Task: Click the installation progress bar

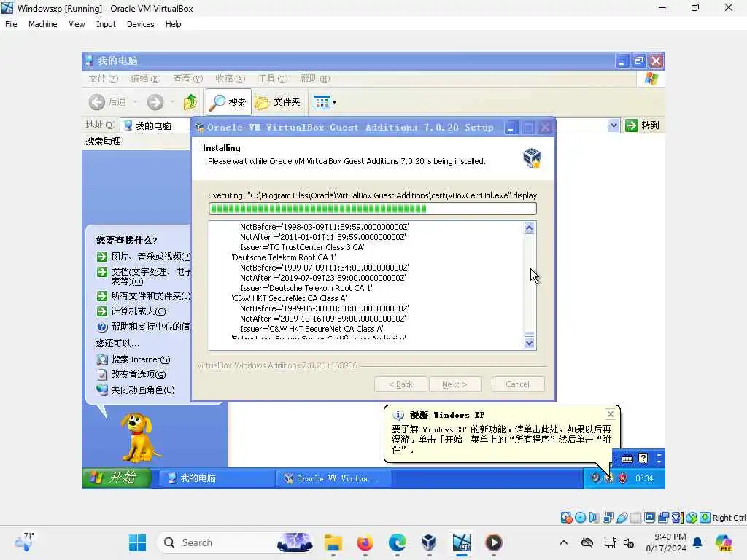Action: (373, 209)
